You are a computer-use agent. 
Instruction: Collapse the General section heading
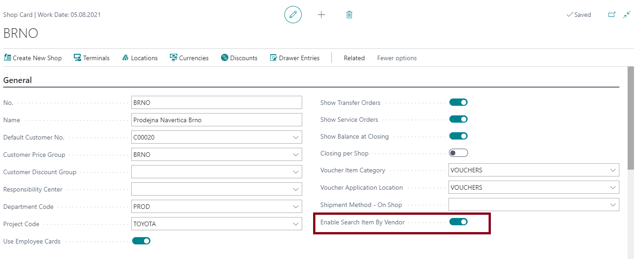[x=17, y=80]
